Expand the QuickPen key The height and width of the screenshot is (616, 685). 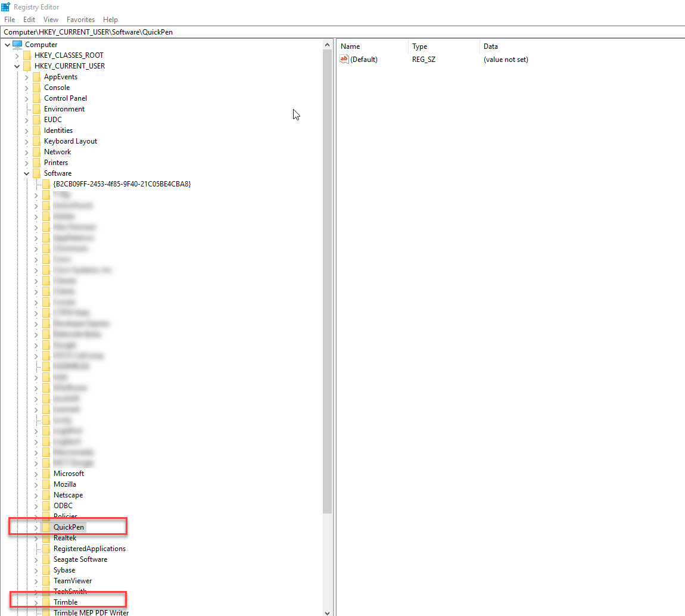tap(36, 527)
